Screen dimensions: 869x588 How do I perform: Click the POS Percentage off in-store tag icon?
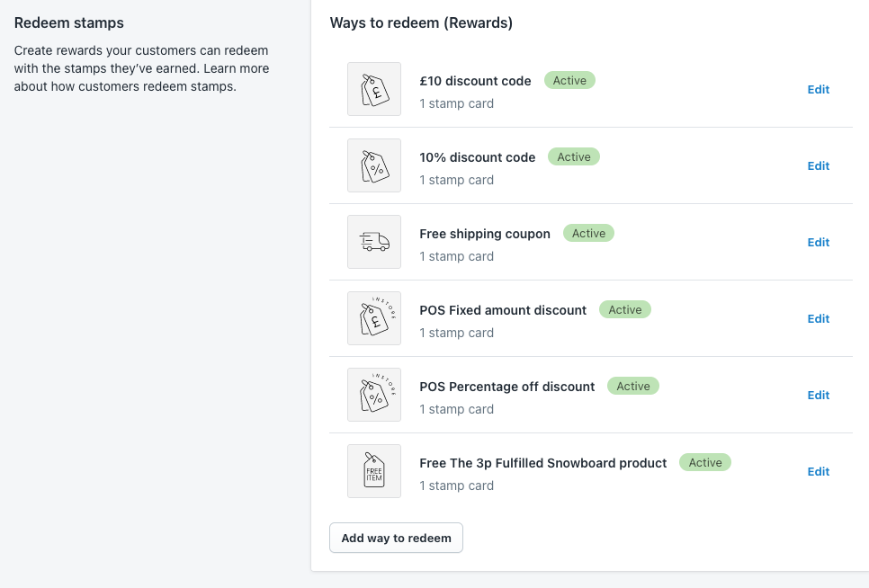pos(374,395)
